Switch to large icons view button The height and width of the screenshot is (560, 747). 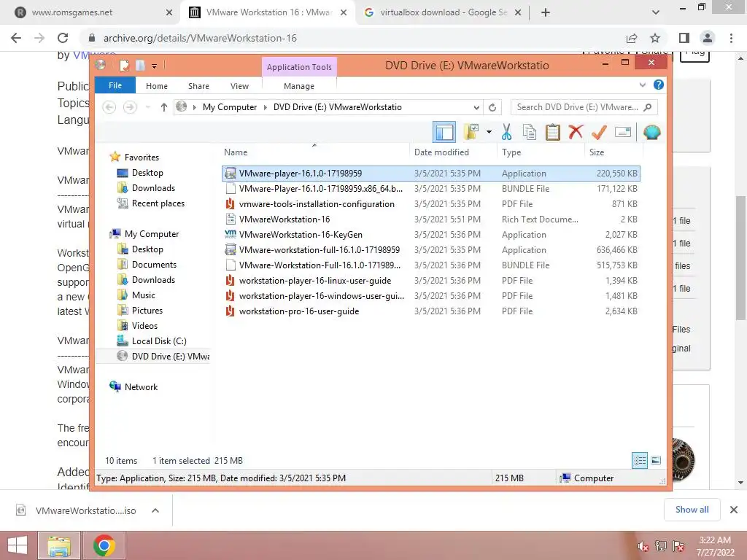click(656, 460)
